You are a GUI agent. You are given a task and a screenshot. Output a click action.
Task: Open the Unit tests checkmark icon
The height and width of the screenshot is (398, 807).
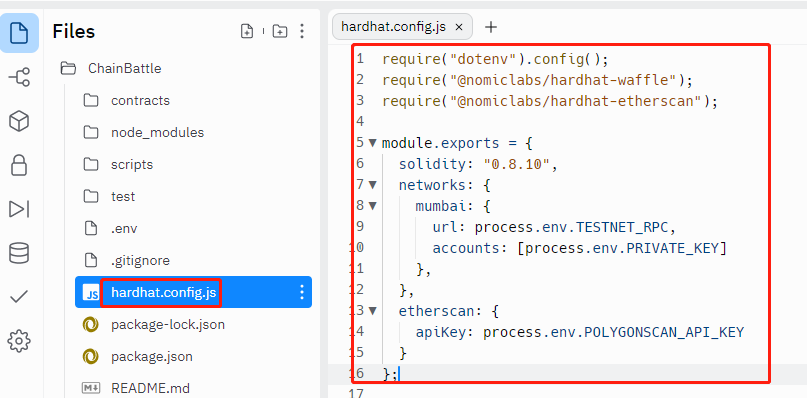coord(19,297)
